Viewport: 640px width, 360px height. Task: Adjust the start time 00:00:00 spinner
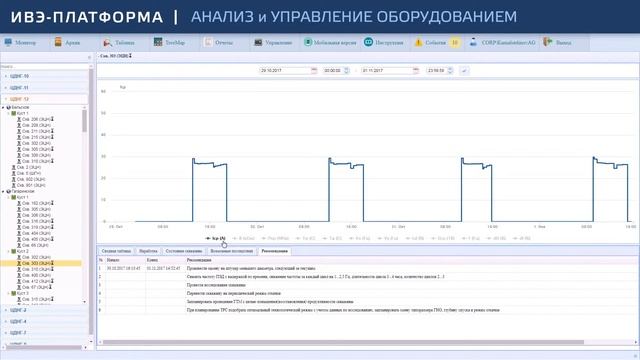pos(347,71)
